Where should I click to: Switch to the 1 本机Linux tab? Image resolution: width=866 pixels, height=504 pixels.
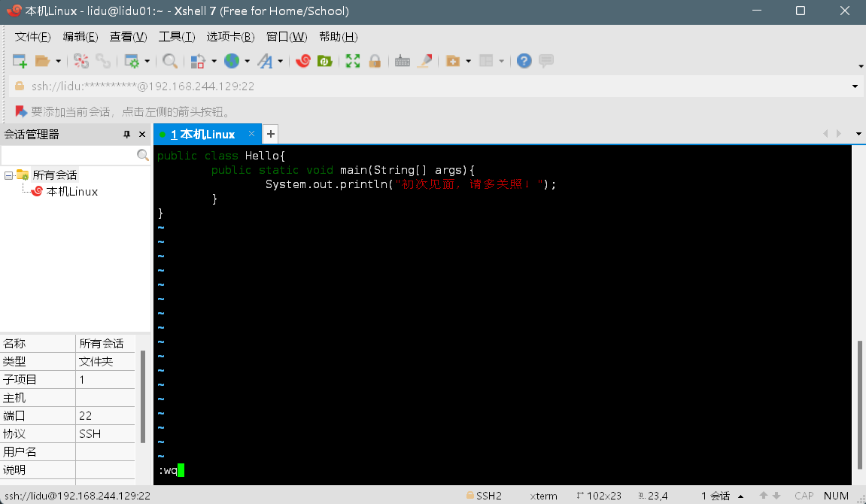(x=202, y=134)
